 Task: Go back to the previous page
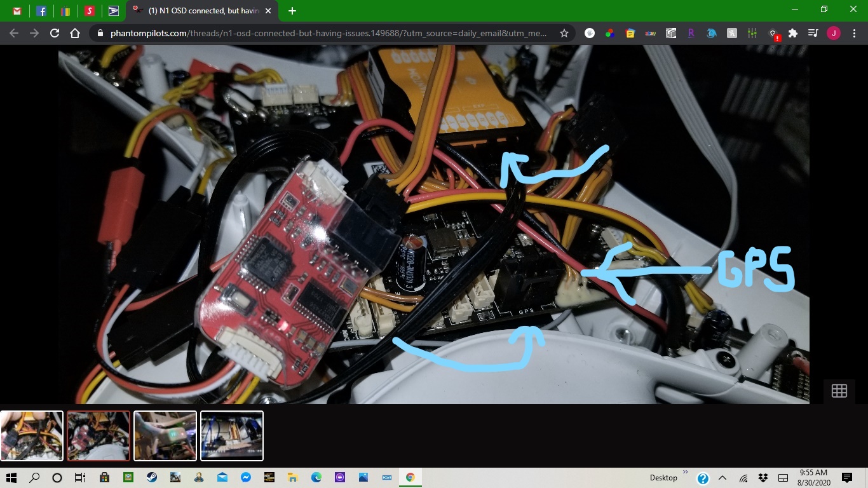tap(14, 33)
